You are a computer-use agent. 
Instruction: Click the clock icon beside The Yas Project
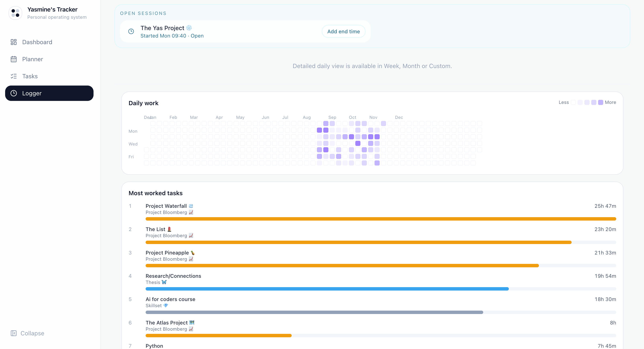[x=131, y=32]
